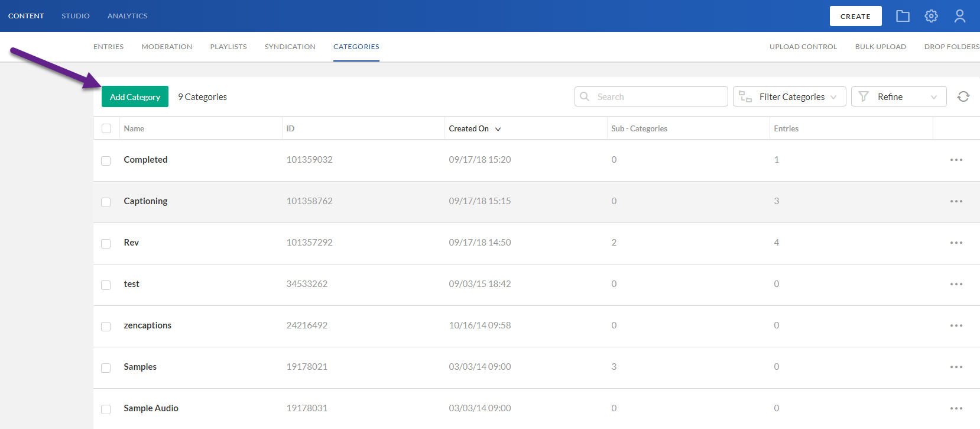Refresh the categories list

[963, 96]
